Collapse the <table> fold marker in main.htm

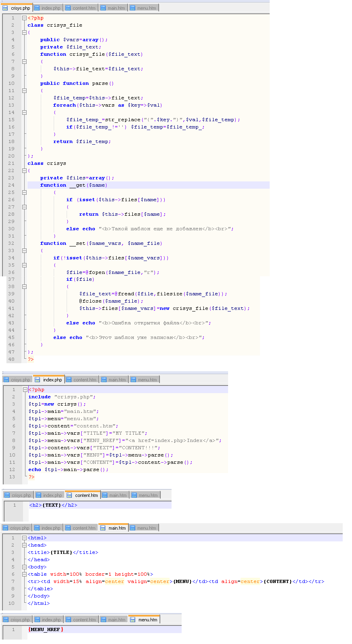[24, 574]
